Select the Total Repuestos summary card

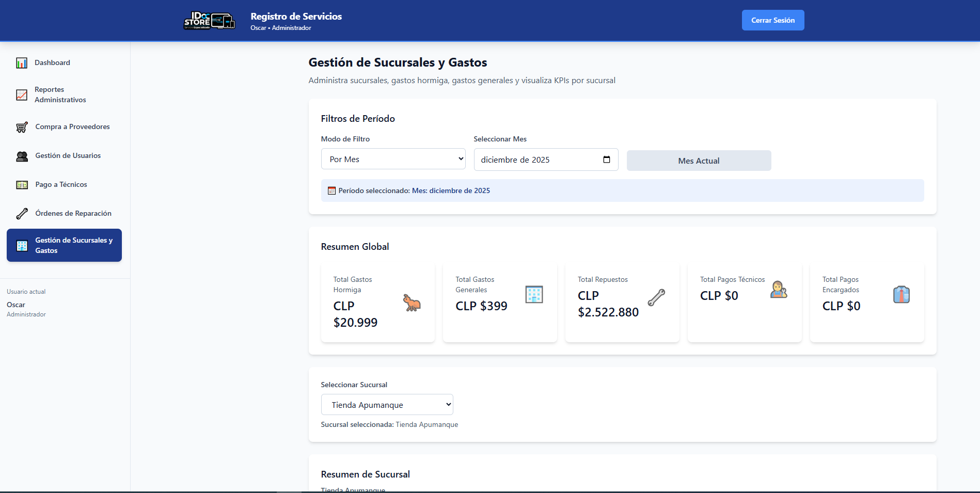tap(622, 303)
